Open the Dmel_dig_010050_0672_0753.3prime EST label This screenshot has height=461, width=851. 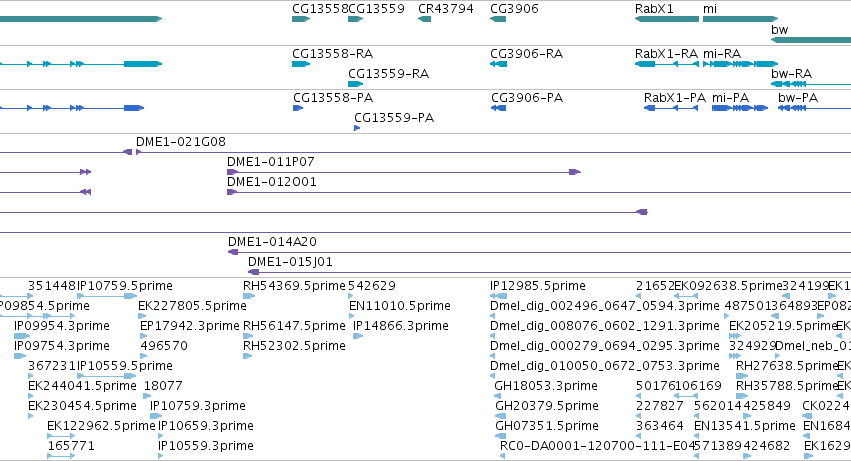tap(605, 366)
